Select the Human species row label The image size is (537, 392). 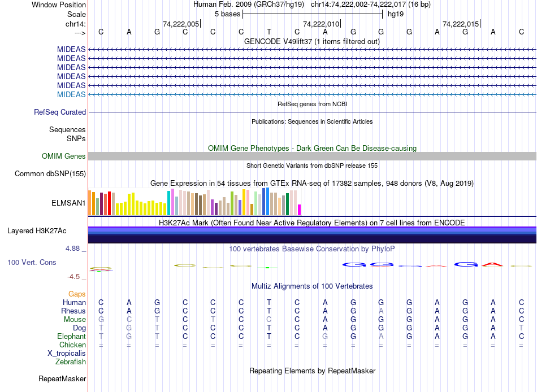(x=74, y=302)
